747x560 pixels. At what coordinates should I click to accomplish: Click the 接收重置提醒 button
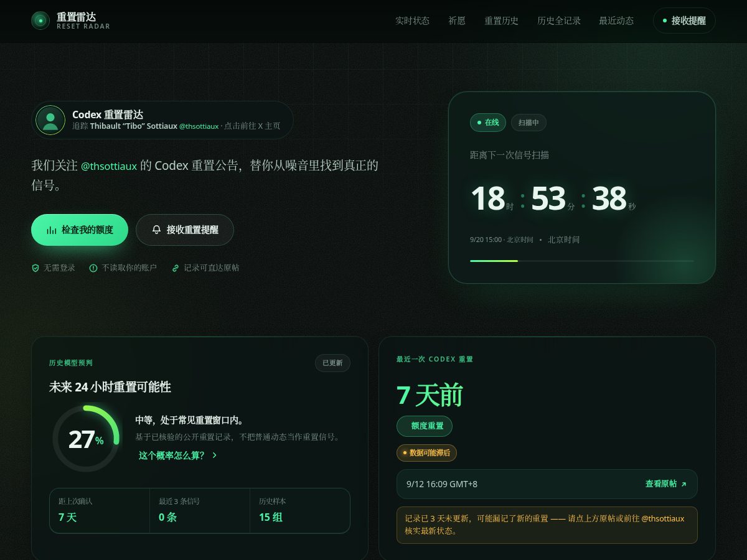tap(185, 230)
